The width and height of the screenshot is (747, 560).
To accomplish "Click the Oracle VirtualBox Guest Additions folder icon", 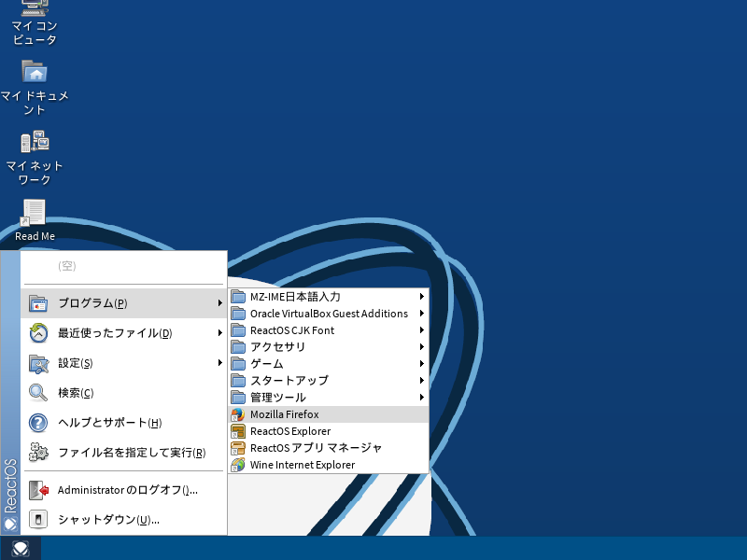I will click(x=238, y=314).
